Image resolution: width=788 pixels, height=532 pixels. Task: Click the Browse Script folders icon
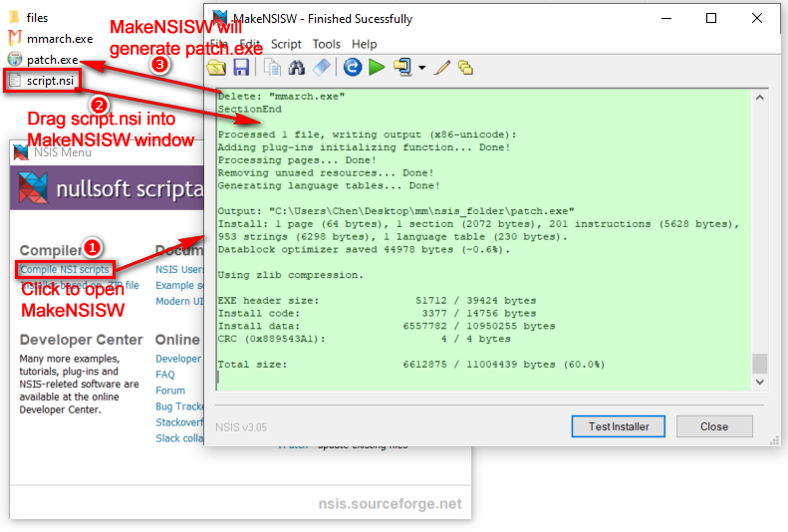point(466,68)
